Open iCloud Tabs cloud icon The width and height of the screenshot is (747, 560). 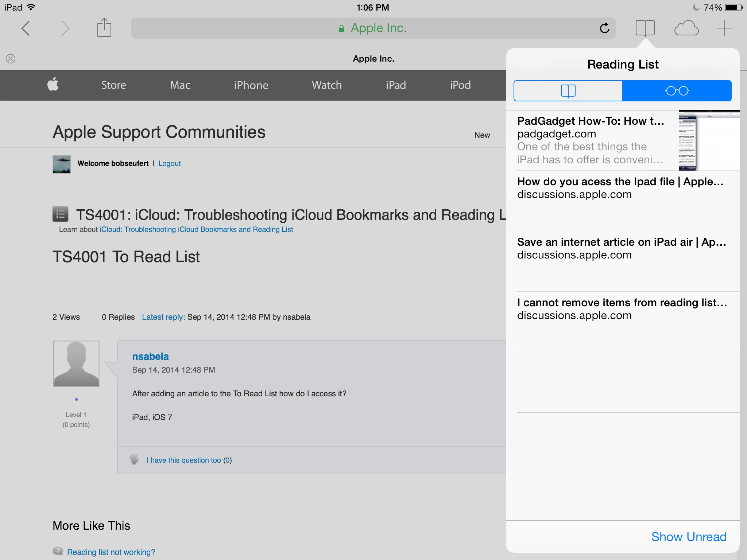pyautogui.click(x=686, y=28)
